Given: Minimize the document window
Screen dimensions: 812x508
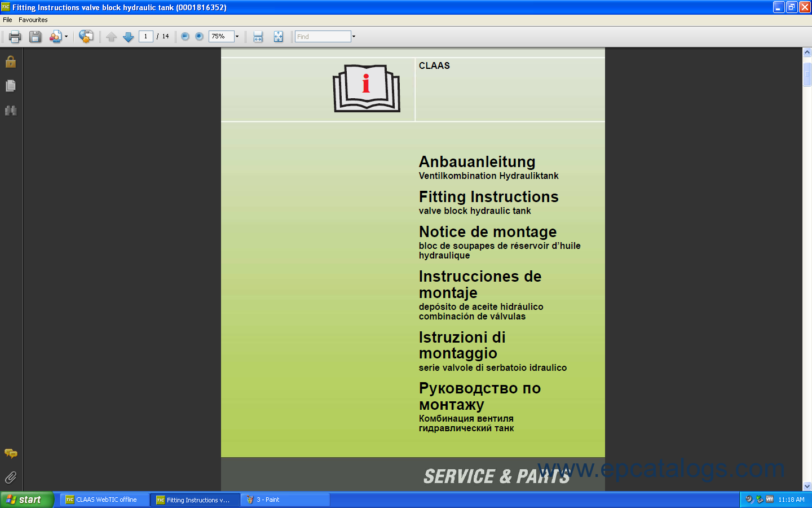Looking at the screenshot, I should (779, 7).
